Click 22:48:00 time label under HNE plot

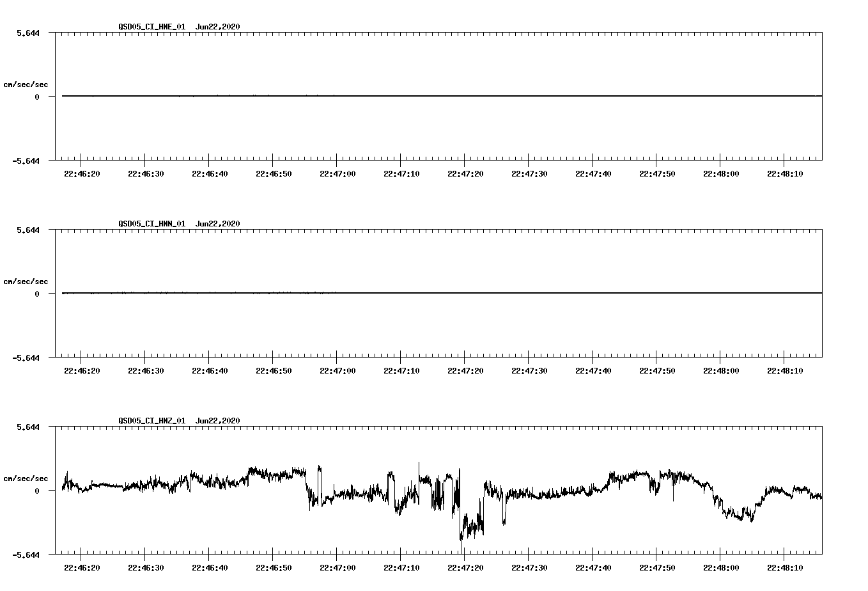[721, 173]
